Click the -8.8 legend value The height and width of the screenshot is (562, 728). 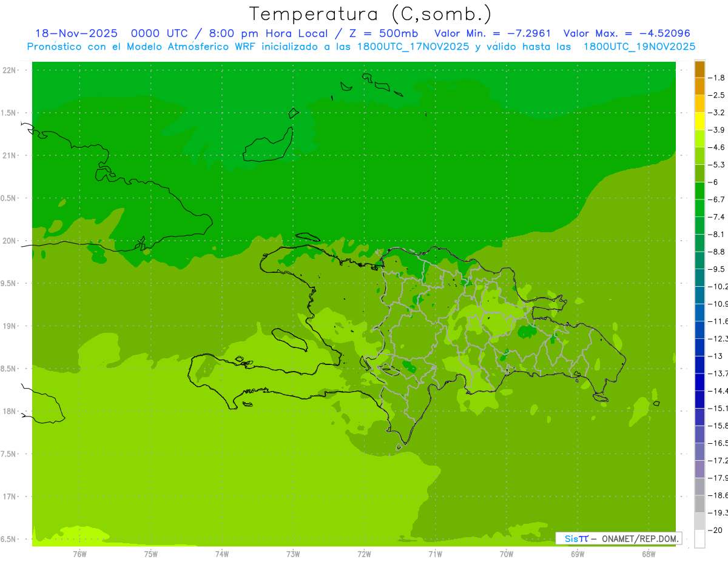tap(717, 252)
